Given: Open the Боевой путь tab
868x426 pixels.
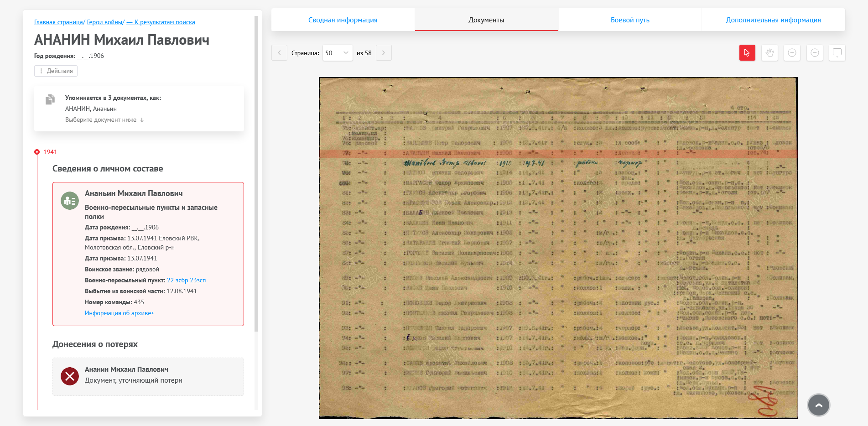Looking at the screenshot, I should pos(629,20).
